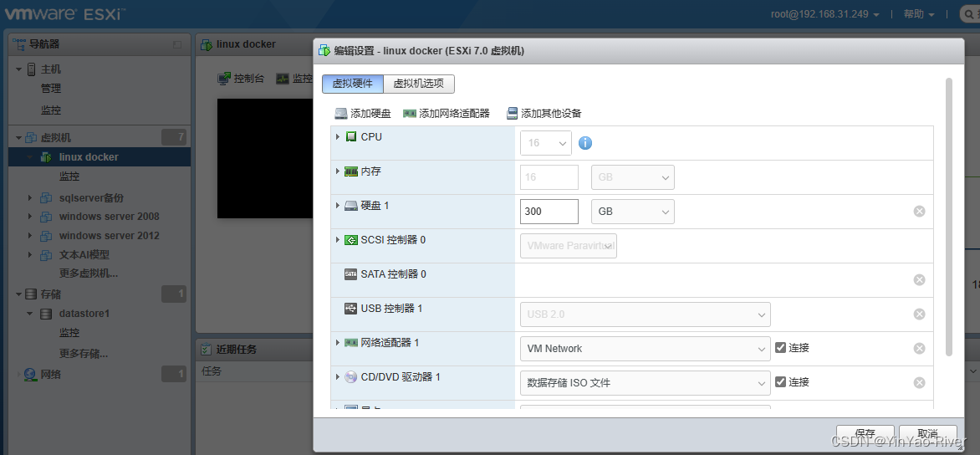The height and width of the screenshot is (455, 980).
Task: Select 文本AI模型 virtual machine
Action: 84,254
